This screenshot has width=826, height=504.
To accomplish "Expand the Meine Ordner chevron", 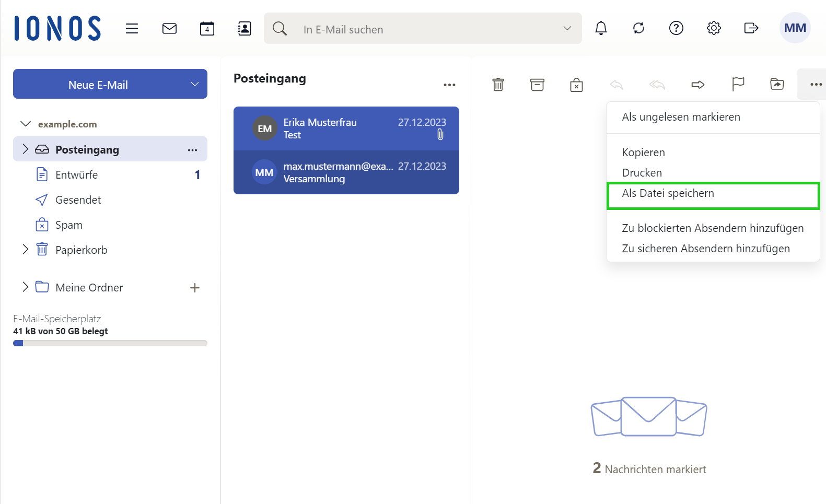I will tap(25, 287).
